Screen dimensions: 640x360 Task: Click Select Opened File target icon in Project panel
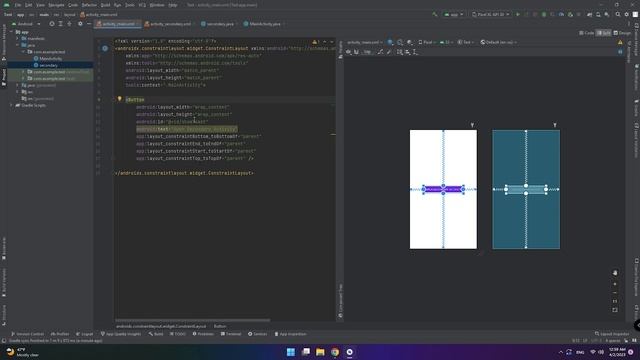[x=52, y=24]
